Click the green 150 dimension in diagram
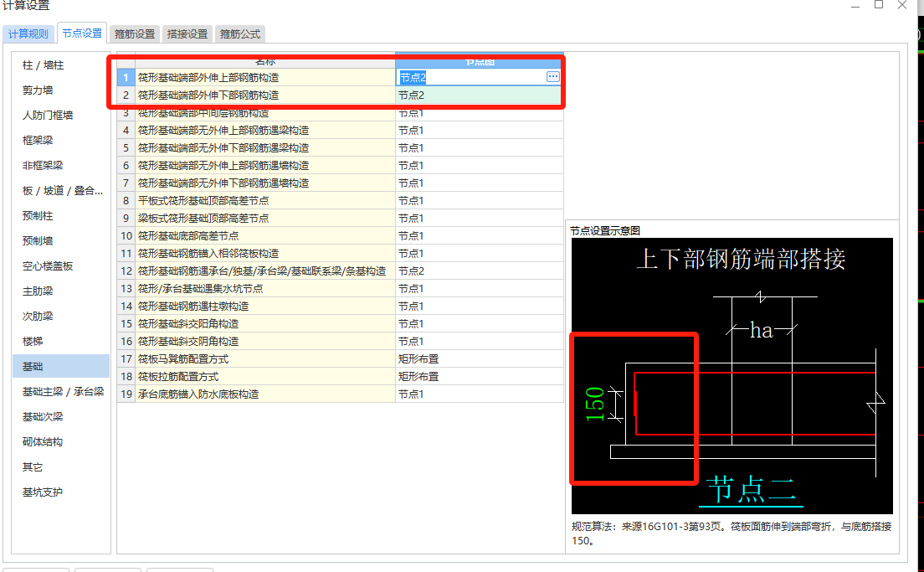This screenshot has height=572, width=924. pyautogui.click(x=594, y=404)
